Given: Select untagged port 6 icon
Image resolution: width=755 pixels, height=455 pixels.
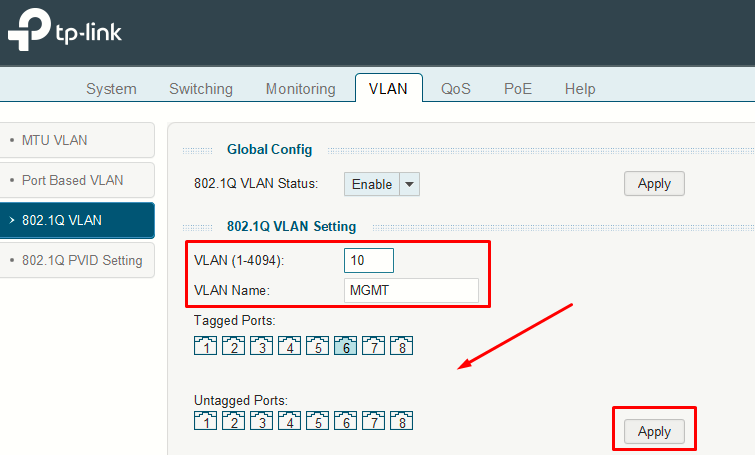Looking at the screenshot, I should click(x=345, y=420).
